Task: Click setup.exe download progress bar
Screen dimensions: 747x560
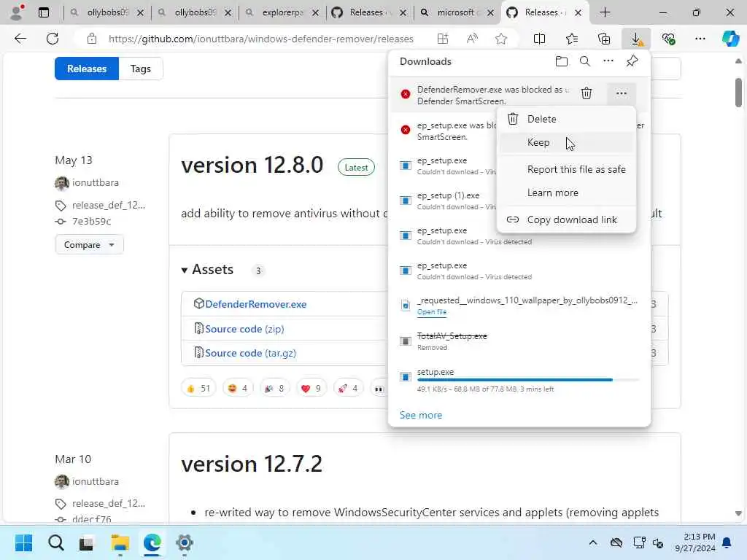Action: [x=528, y=380]
